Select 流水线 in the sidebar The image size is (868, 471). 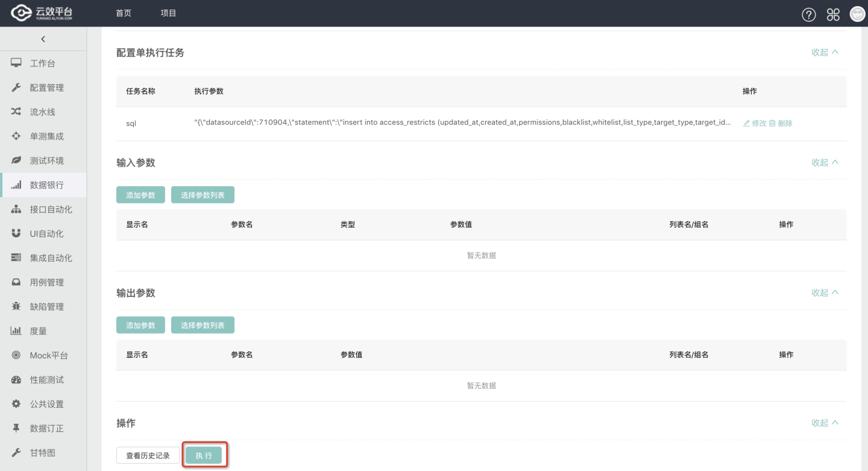[43, 112]
